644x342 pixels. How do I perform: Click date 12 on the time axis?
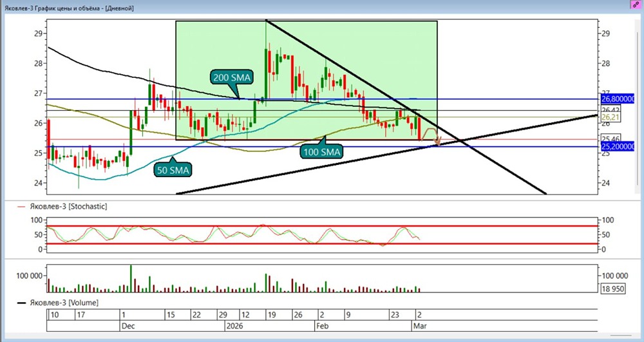pos(245,315)
